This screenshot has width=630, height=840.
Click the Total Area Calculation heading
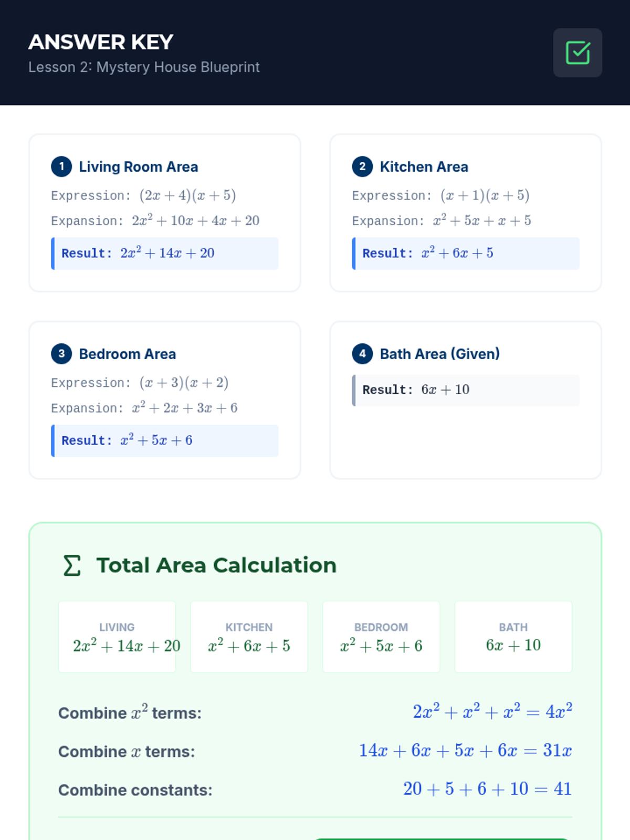pyautogui.click(x=216, y=565)
